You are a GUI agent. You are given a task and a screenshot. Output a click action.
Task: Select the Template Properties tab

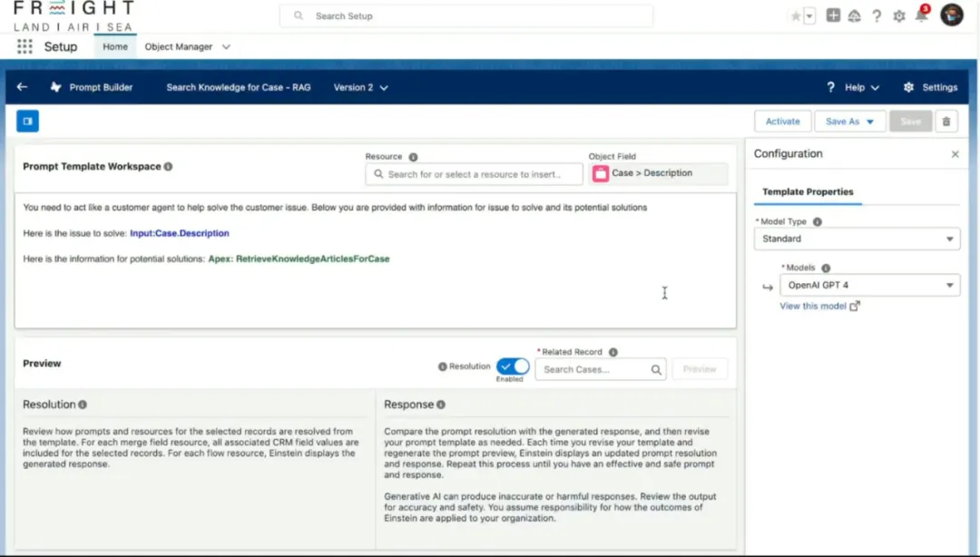(x=808, y=191)
